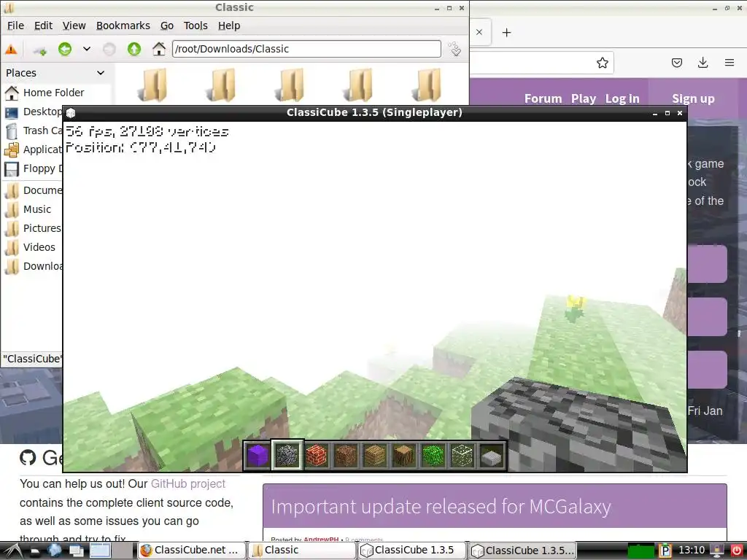Open File menu in Classic window
Viewport: 747px width, 560px height.
pos(16,26)
